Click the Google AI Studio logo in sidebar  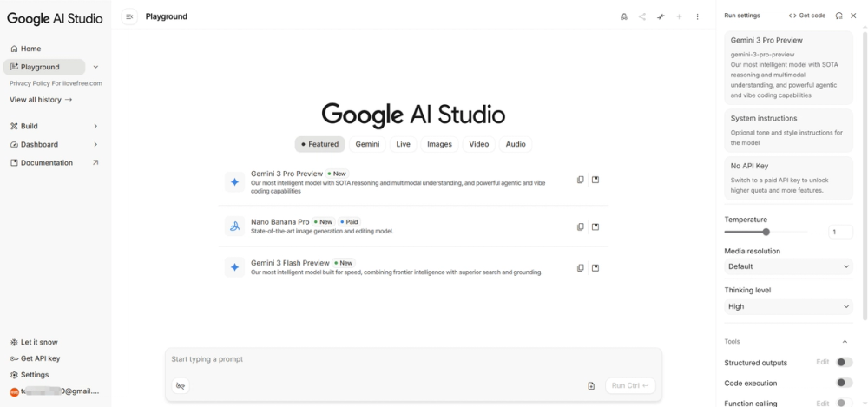(55, 18)
